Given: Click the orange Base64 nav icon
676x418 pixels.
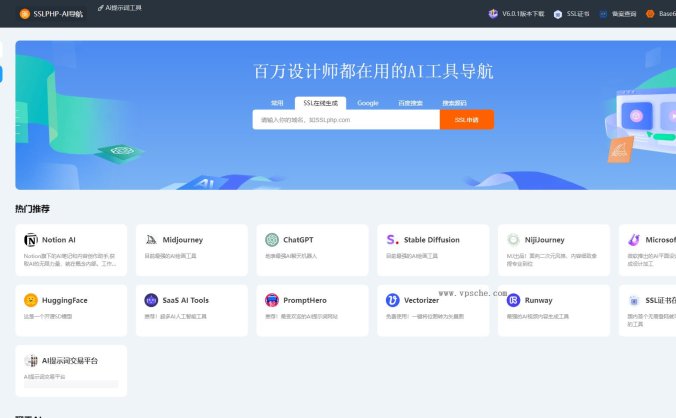Looking at the screenshot, I should coord(650,14).
